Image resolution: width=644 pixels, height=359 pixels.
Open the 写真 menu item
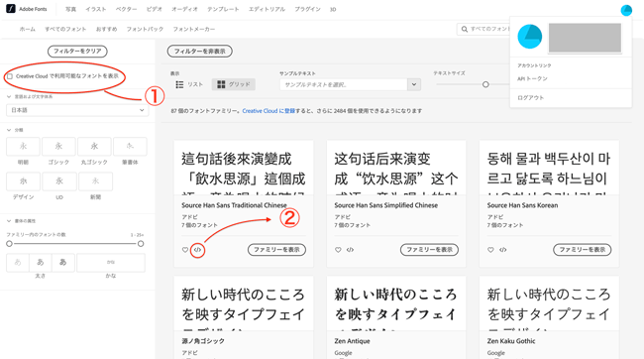[70, 9]
